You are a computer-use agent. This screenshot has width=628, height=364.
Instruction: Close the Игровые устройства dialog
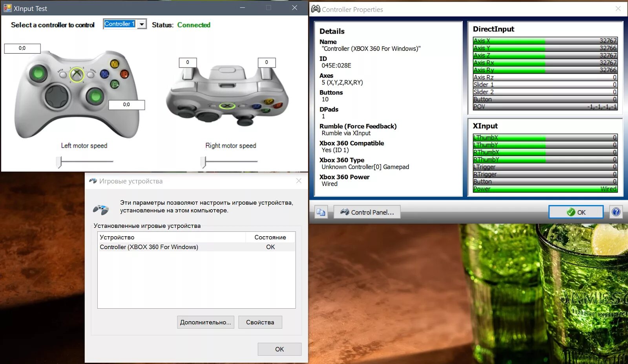pyautogui.click(x=299, y=181)
